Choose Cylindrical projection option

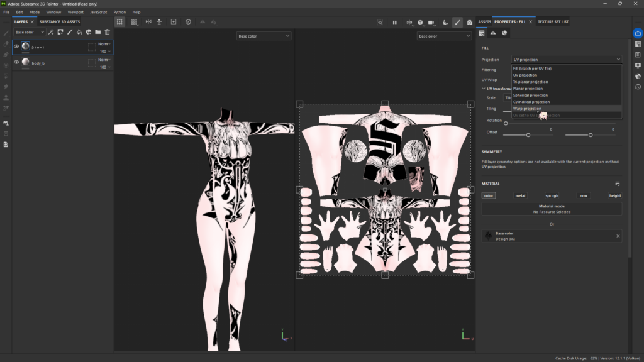click(567, 102)
